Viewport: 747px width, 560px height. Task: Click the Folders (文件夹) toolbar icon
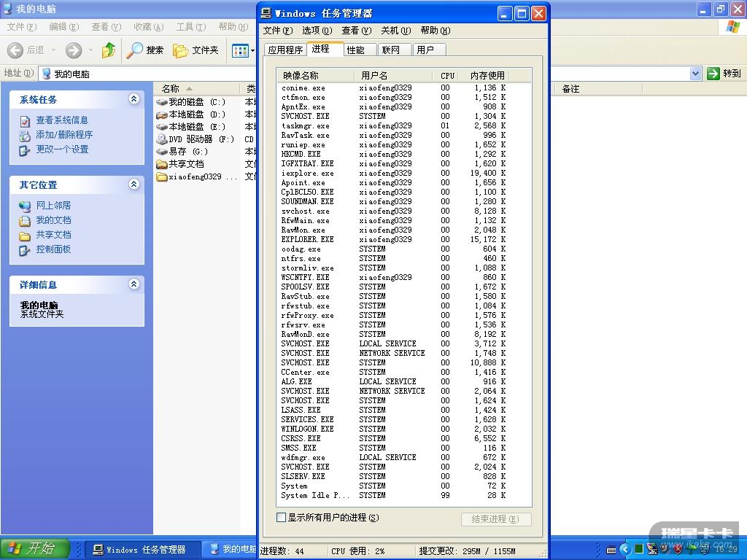tap(180, 50)
